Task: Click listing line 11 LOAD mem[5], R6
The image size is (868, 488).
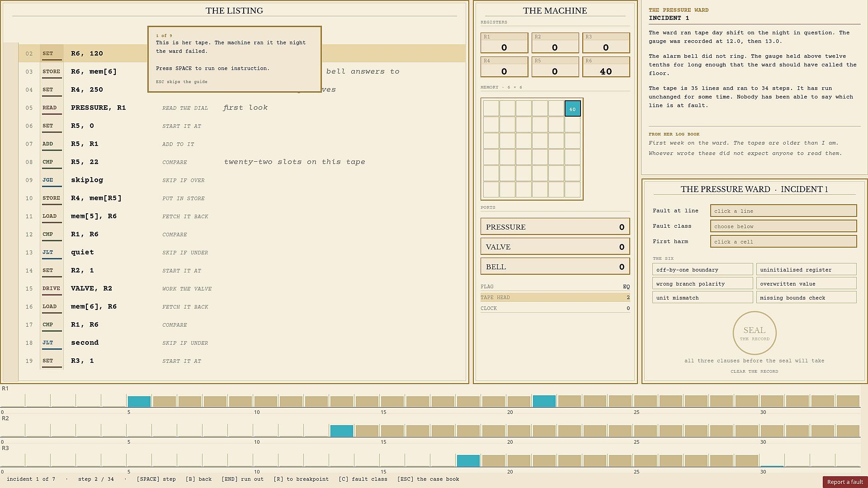Action: [x=242, y=216]
